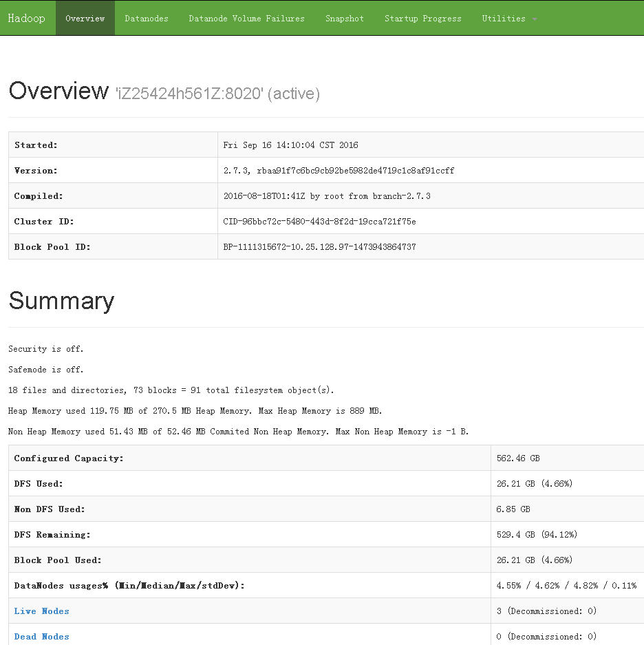The image size is (644, 645).
Task: Click the Summary heading
Action: 62,301
